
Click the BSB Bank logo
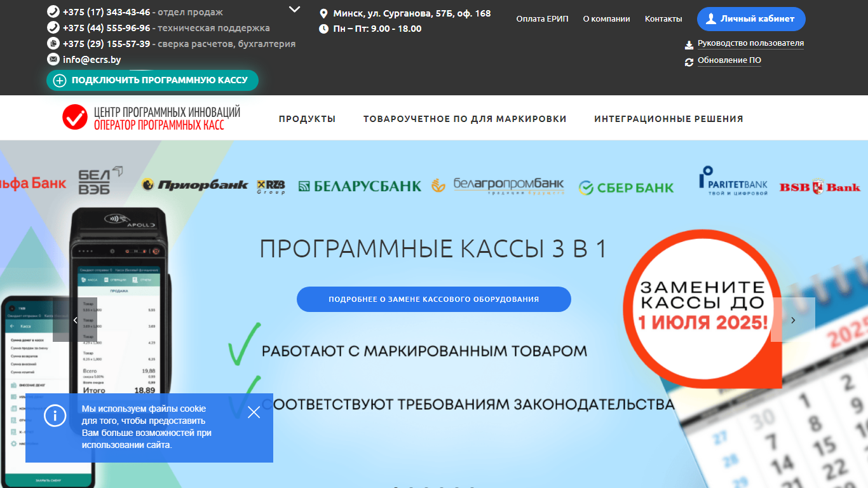click(820, 187)
